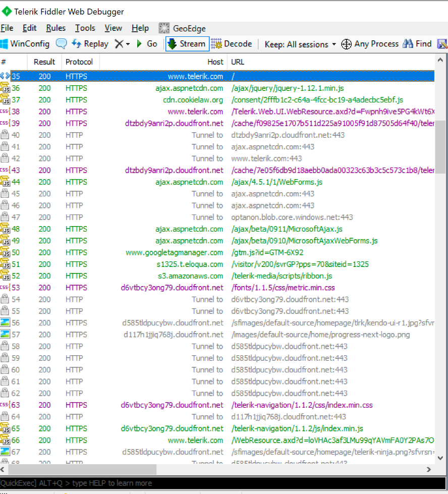Click the Replay toolbar button
The width and height of the screenshot is (448, 494).
[90, 44]
